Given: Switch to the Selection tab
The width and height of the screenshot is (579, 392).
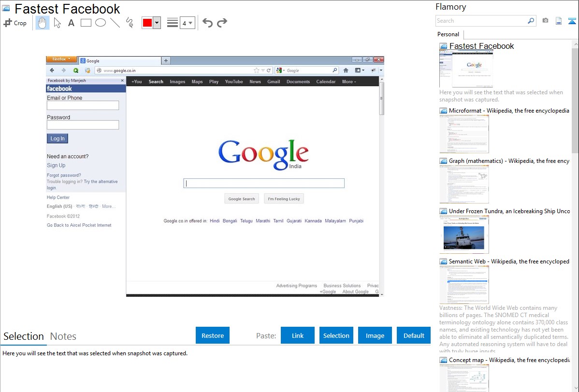Looking at the screenshot, I should [x=24, y=336].
